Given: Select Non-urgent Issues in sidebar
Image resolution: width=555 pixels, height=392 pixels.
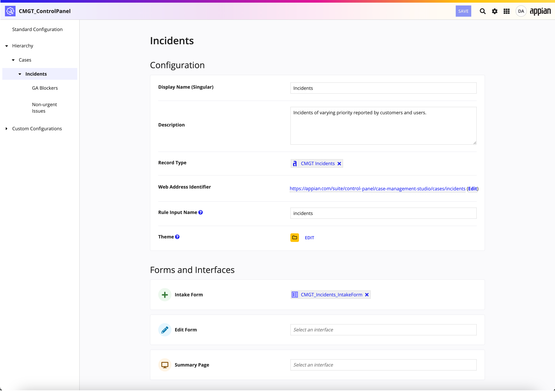Looking at the screenshot, I should (x=44, y=108).
